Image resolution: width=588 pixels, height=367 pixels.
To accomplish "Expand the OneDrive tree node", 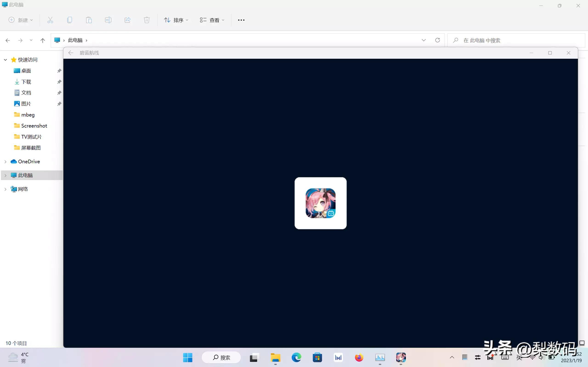I will [x=5, y=162].
